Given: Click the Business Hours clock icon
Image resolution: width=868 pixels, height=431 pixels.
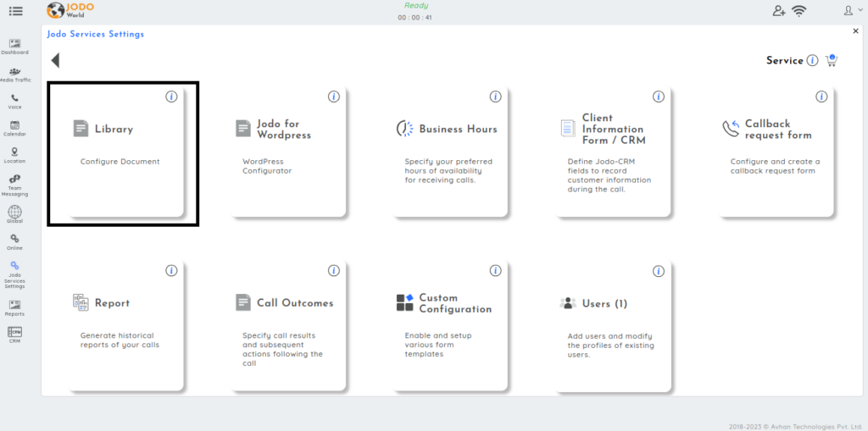Looking at the screenshot, I should click(x=404, y=129).
